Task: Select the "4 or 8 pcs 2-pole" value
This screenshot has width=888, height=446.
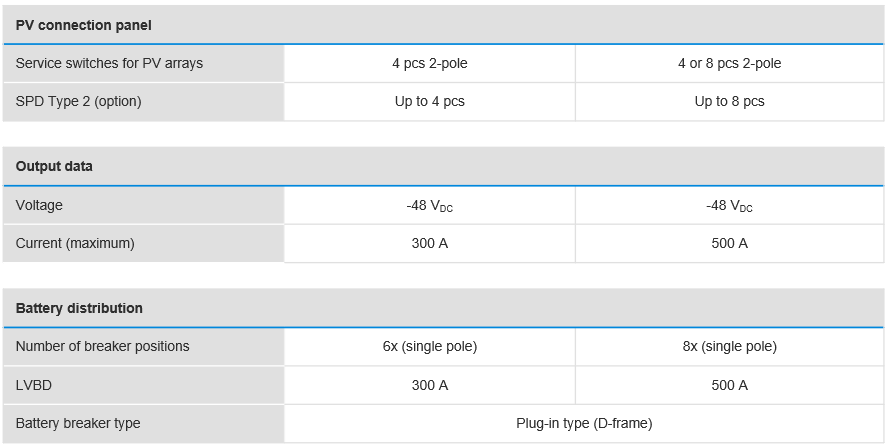Action: pos(729,64)
